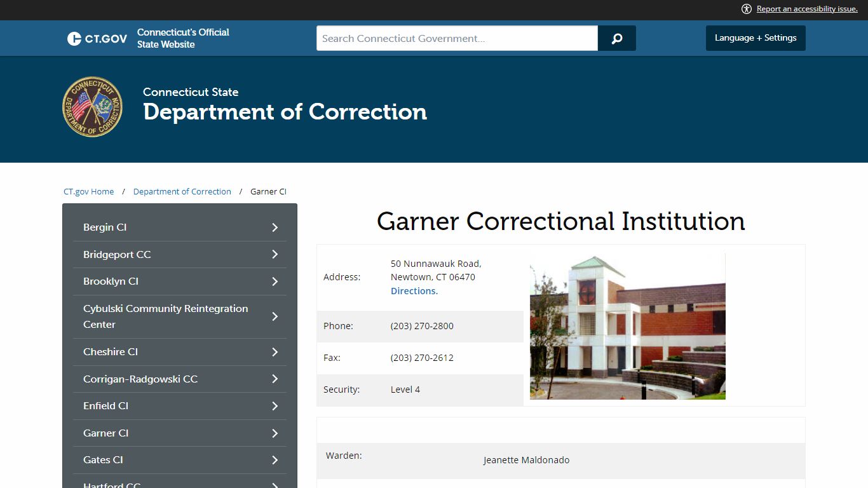Go to CT.gov Home breadcrumb
The width and height of the screenshot is (868, 488).
[89, 191]
